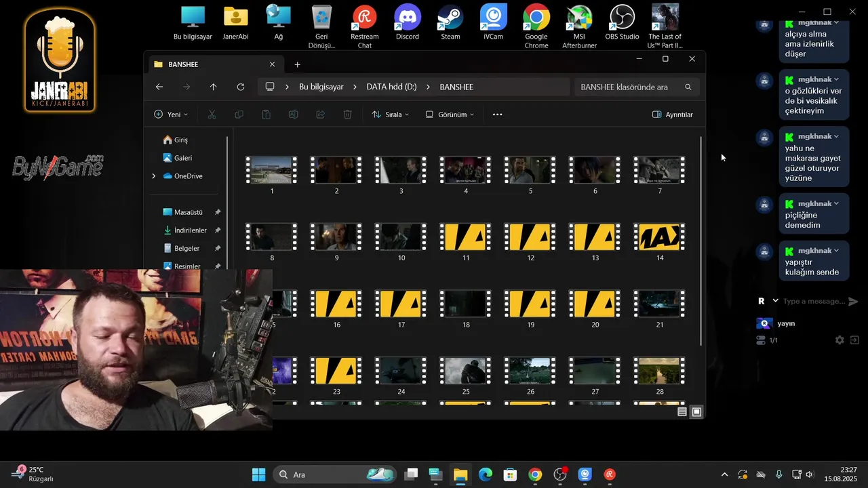Focus the Type a message chat field
The width and height of the screenshot is (868, 488).
coord(813,301)
